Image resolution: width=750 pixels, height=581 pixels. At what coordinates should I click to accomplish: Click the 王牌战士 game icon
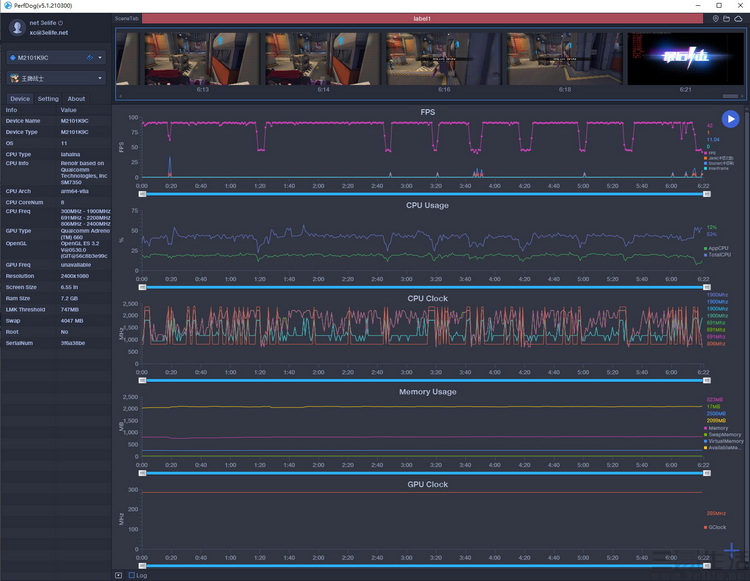[14, 78]
